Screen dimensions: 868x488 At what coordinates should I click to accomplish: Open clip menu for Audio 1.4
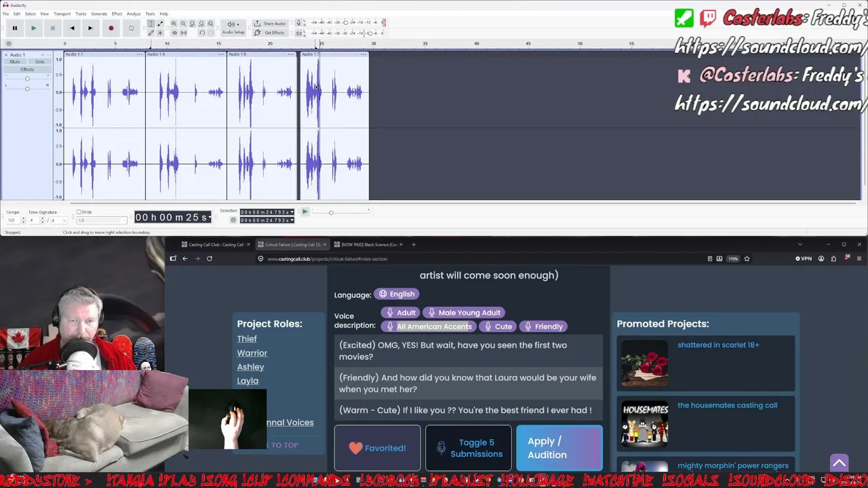pos(222,54)
